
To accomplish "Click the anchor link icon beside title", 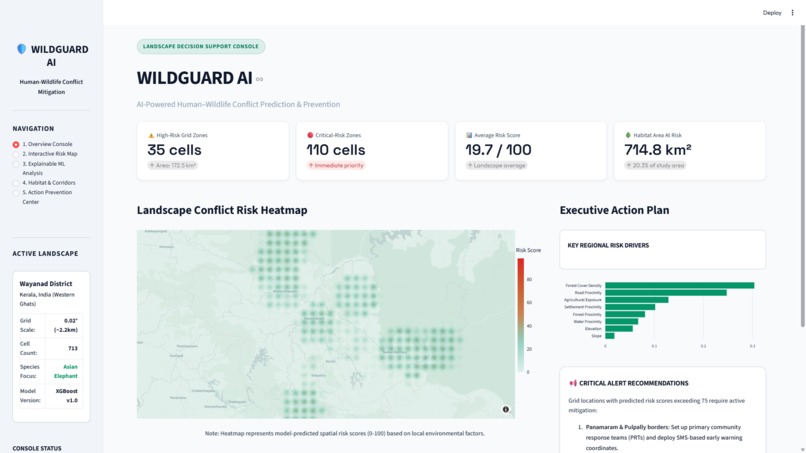I will [260, 79].
